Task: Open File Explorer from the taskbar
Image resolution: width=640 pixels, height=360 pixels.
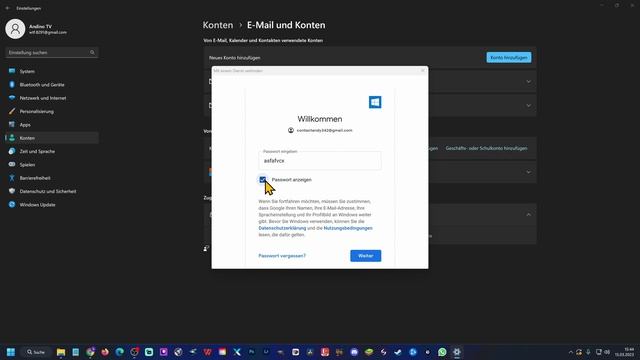Action: point(61,352)
